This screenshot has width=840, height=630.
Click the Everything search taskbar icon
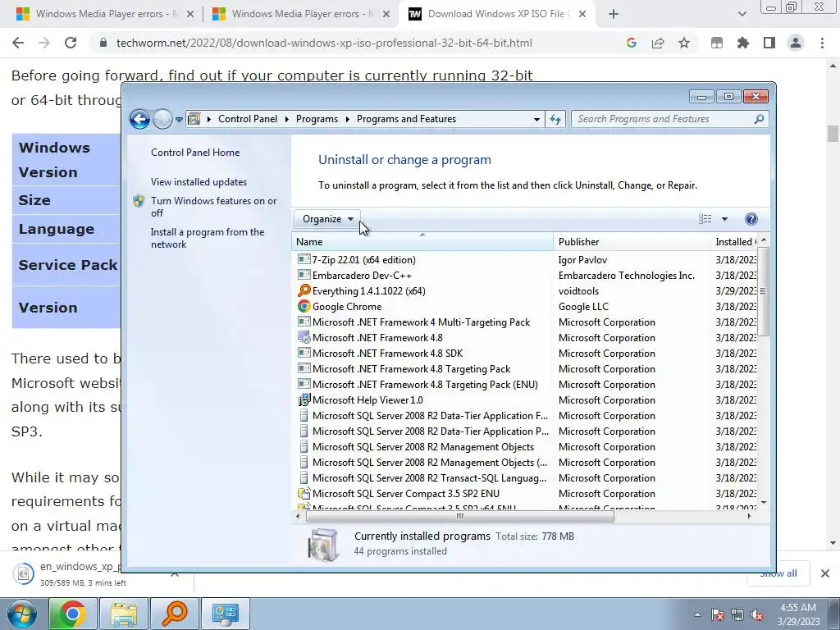click(x=175, y=614)
